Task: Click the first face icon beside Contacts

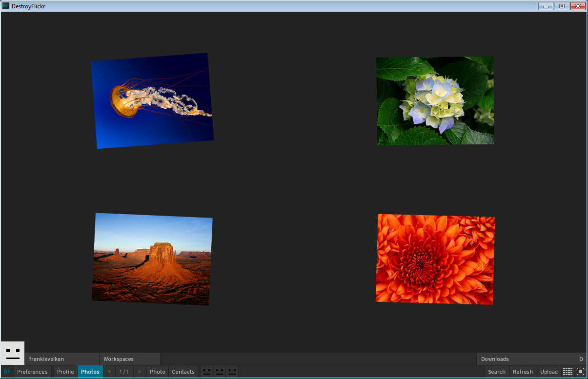Action: coord(207,372)
